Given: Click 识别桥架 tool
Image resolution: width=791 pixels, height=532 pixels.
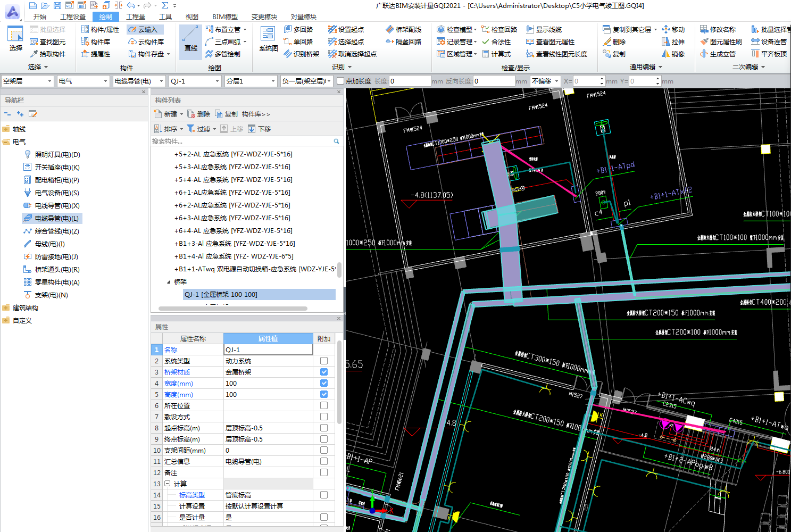Looking at the screenshot, I should click(302, 54).
